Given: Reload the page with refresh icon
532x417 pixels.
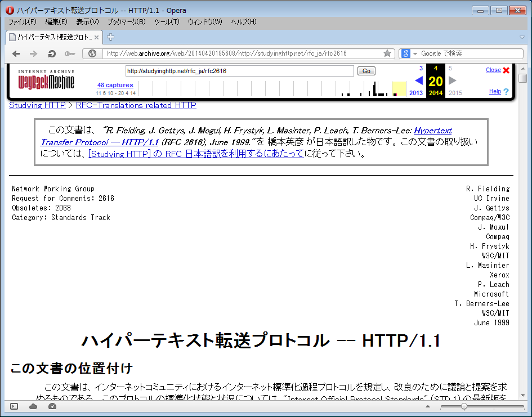Looking at the screenshot, I should tap(52, 53).
